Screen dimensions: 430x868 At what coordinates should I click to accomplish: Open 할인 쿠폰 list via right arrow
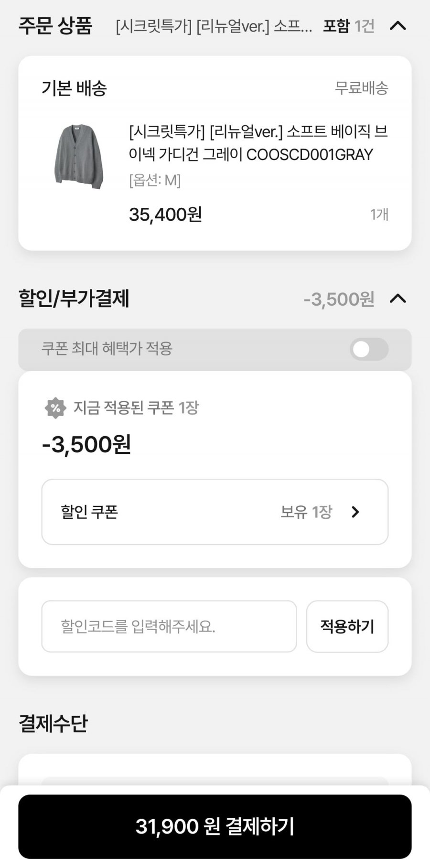(x=355, y=512)
